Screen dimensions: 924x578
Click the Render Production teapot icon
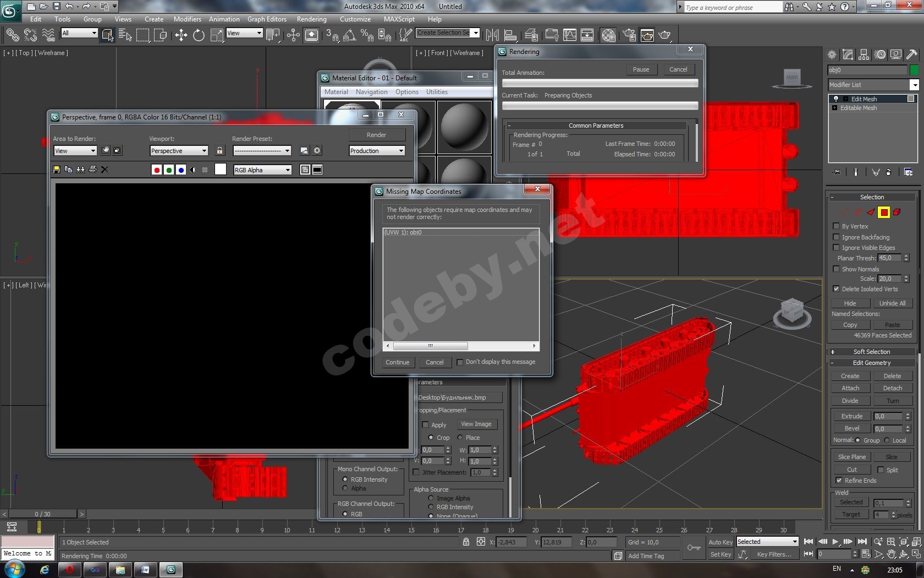tap(665, 35)
